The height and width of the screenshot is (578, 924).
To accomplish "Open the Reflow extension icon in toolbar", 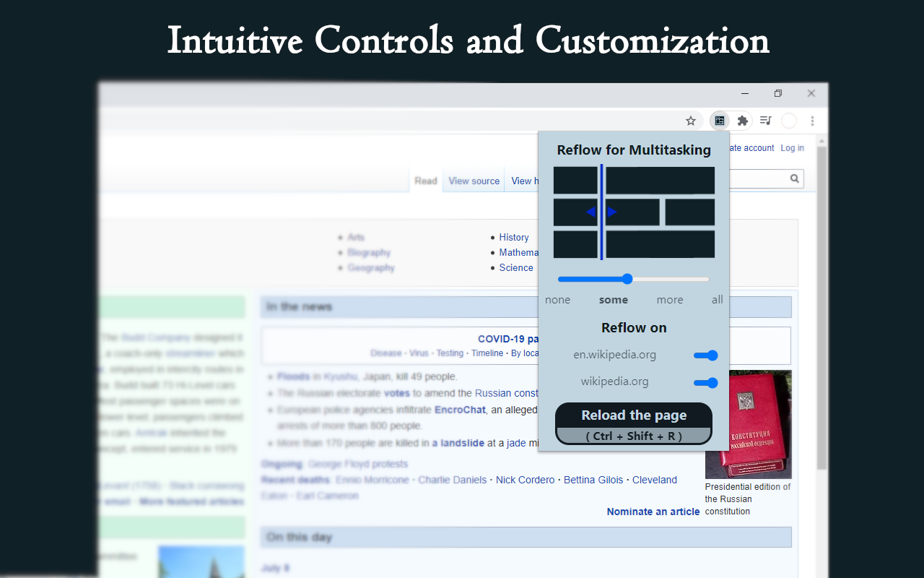I will coord(720,121).
